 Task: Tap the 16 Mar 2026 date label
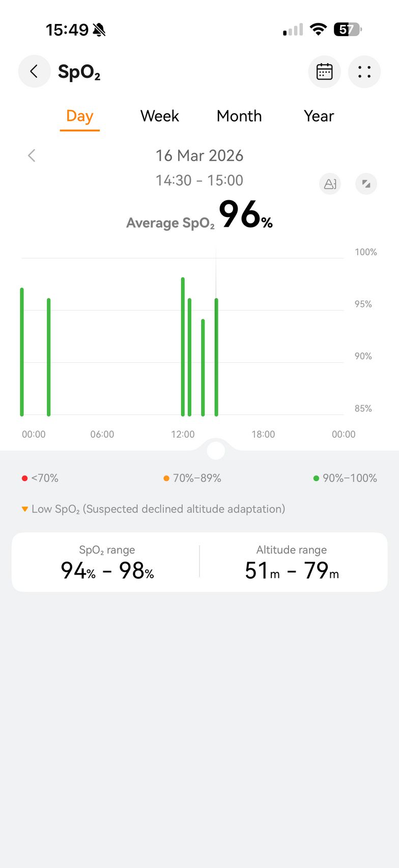tap(199, 155)
